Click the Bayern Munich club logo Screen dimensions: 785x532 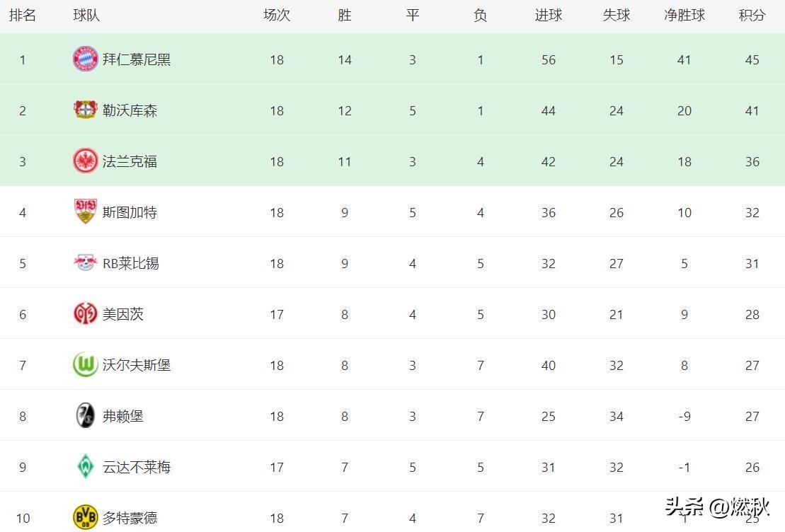[86, 59]
